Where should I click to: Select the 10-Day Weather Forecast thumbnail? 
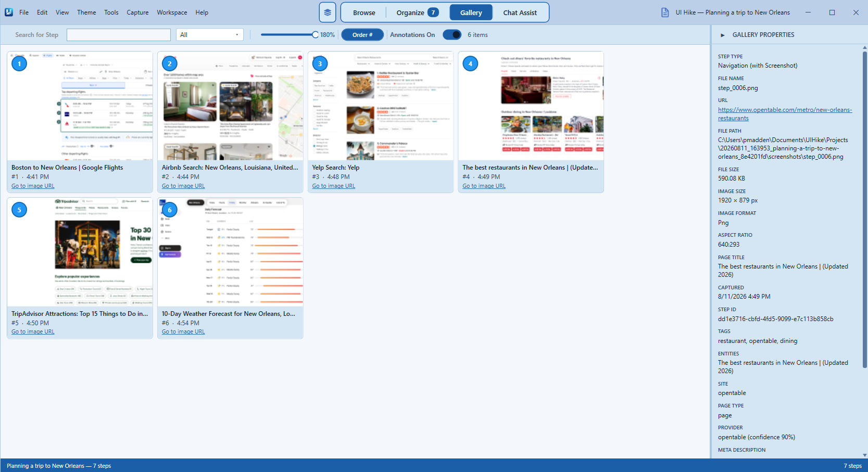tap(230, 252)
